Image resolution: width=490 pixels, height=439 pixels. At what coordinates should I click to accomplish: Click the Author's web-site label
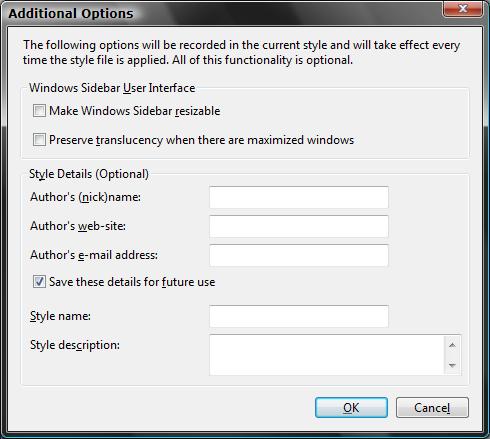tap(78, 226)
